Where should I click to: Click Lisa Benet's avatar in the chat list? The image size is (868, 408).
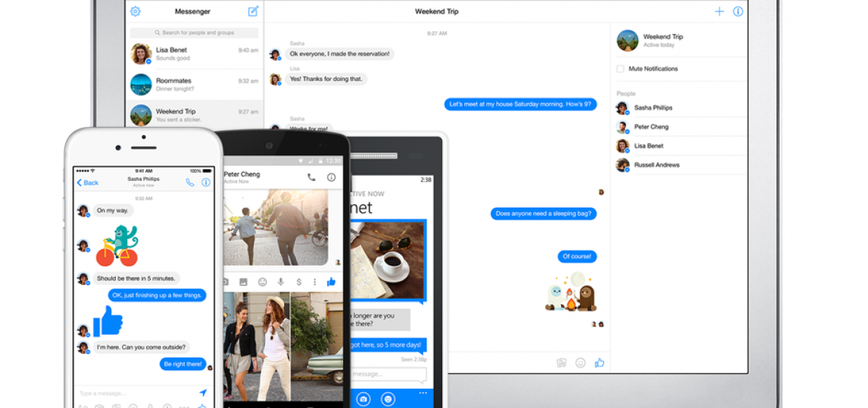tap(141, 53)
